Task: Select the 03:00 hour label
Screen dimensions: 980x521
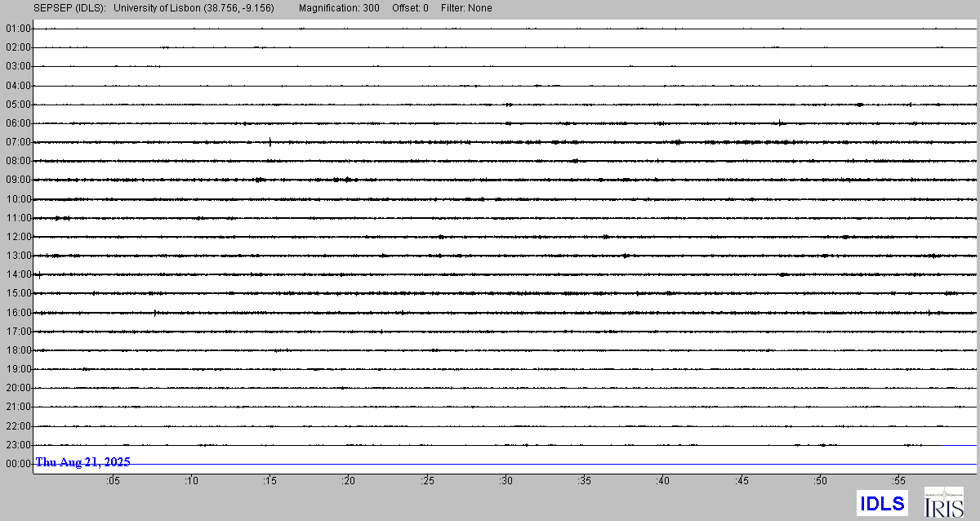Action: [x=18, y=66]
